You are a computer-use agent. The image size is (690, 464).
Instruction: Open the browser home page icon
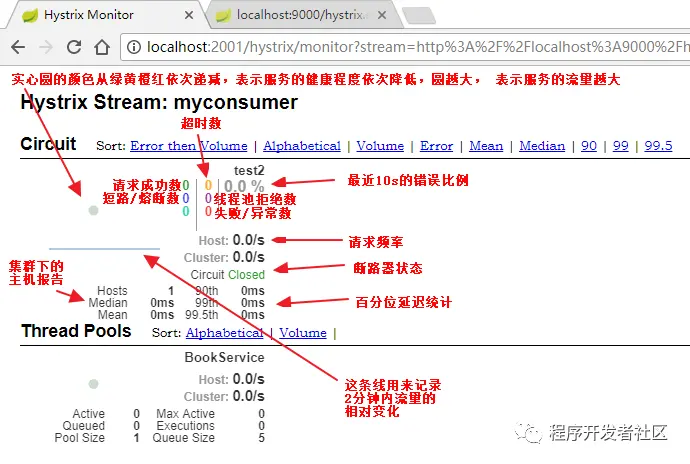[x=102, y=47]
